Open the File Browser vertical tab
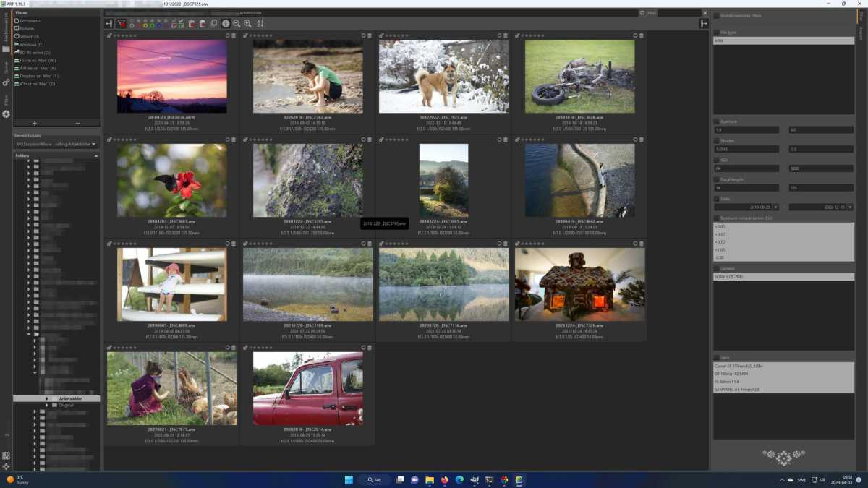The height and width of the screenshot is (488, 868). pos(6,27)
